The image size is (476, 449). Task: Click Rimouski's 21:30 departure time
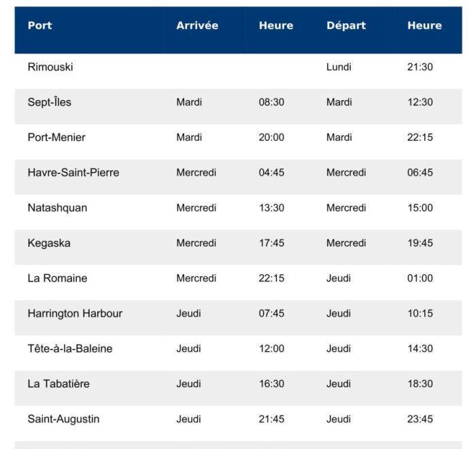tap(420, 67)
